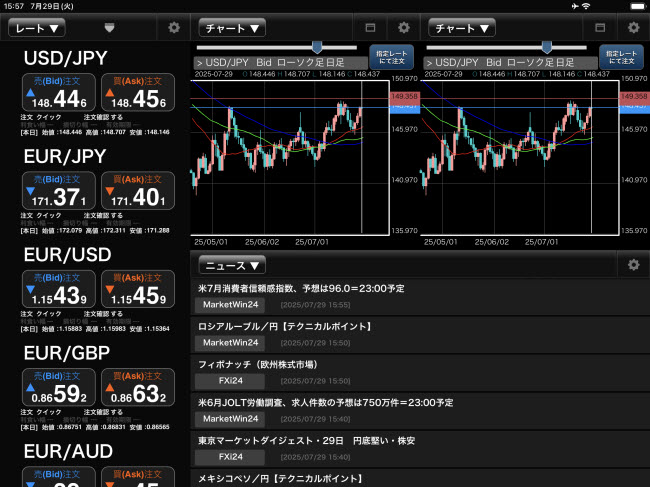
Task: Click EUR/JPY 売(Bid)注文 171.371 button
Action: pyautogui.click(x=59, y=191)
